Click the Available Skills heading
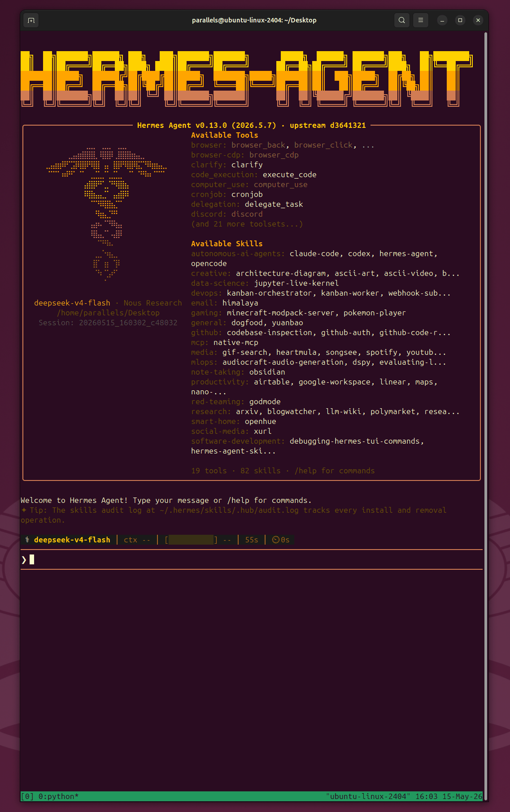The width and height of the screenshot is (510, 812). pyautogui.click(x=227, y=244)
